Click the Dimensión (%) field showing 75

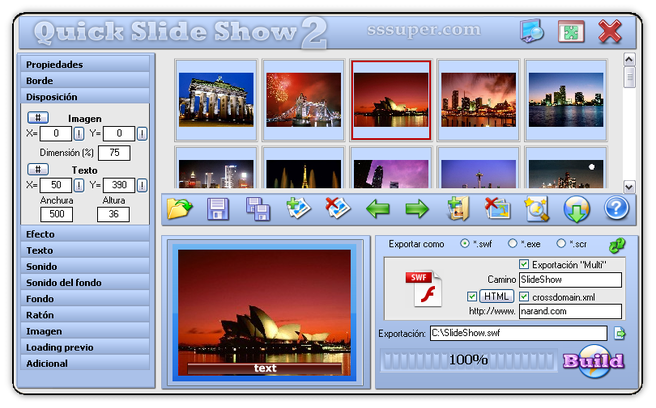click(x=114, y=153)
